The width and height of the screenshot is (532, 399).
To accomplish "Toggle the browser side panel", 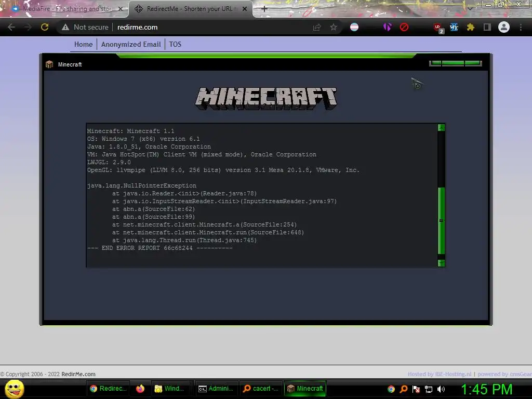I will (x=487, y=27).
